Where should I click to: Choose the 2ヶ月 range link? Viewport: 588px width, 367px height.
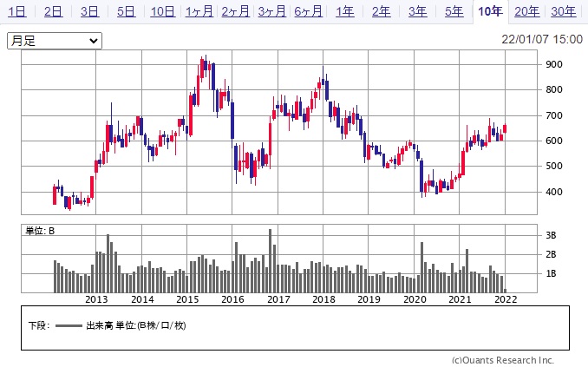pos(236,11)
